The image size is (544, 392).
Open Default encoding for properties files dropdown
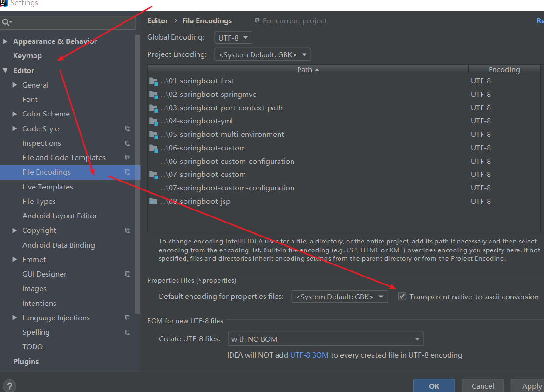pos(340,297)
